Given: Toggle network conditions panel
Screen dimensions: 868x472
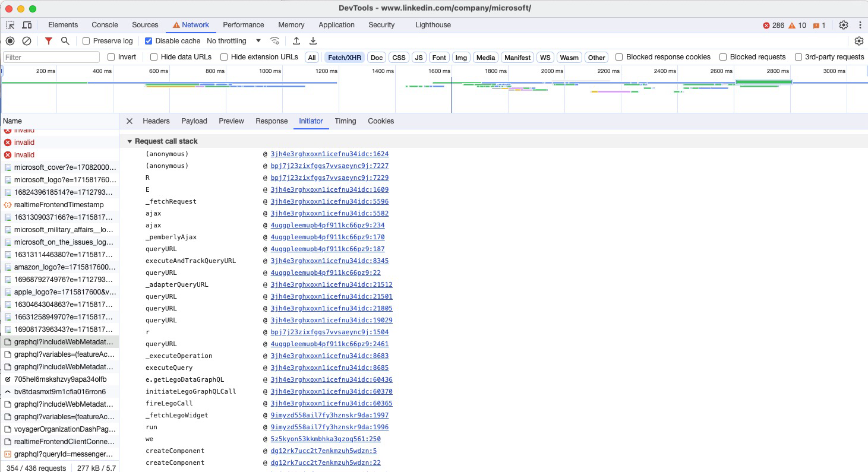Looking at the screenshot, I should (274, 41).
